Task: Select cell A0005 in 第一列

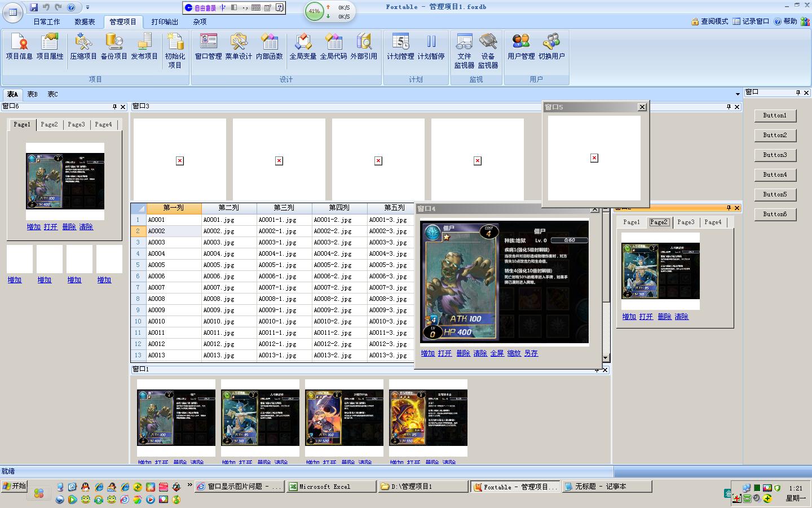Action: (x=174, y=265)
